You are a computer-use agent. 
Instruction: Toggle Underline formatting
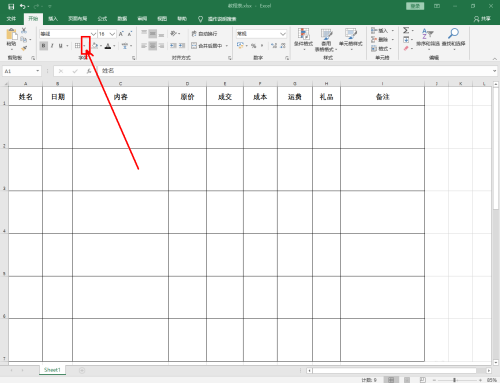[x=60, y=46]
